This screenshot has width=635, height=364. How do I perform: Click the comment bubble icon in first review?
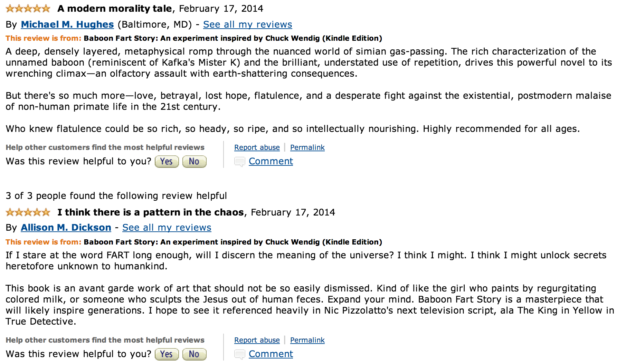click(x=239, y=162)
